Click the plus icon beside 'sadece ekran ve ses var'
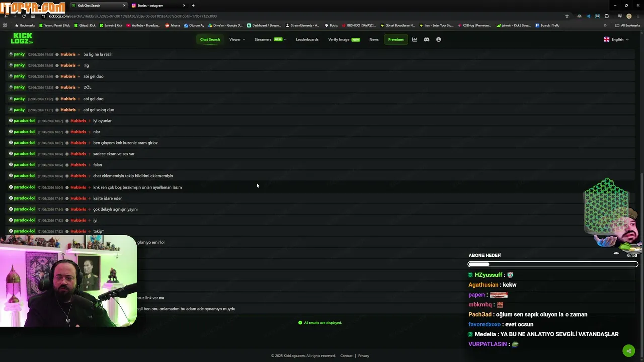 tap(89, 154)
